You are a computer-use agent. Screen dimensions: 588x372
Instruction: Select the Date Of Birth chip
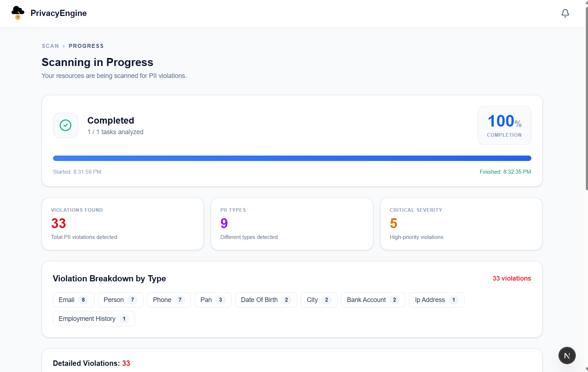click(266, 300)
